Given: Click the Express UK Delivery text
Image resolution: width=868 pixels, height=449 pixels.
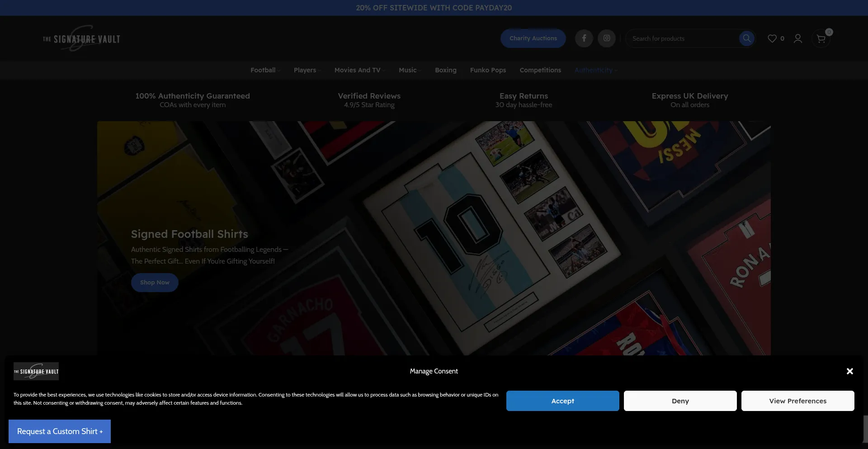Looking at the screenshot, I should coord(690,96).
